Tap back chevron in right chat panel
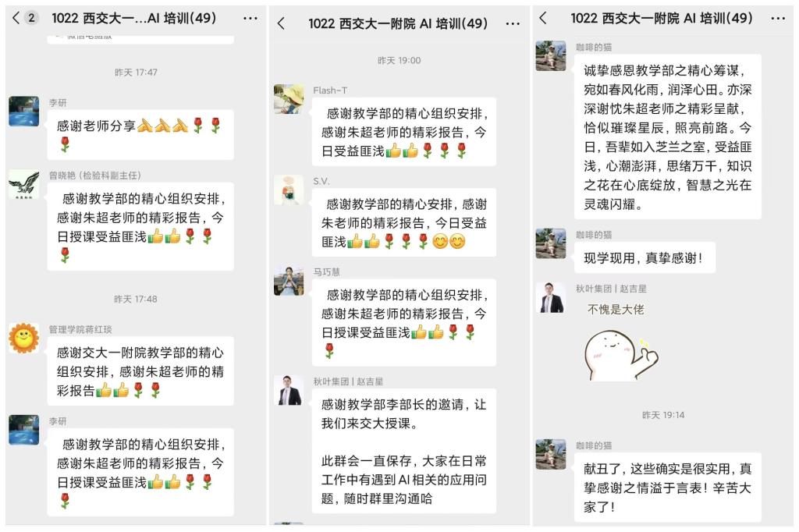 point(543,19)
